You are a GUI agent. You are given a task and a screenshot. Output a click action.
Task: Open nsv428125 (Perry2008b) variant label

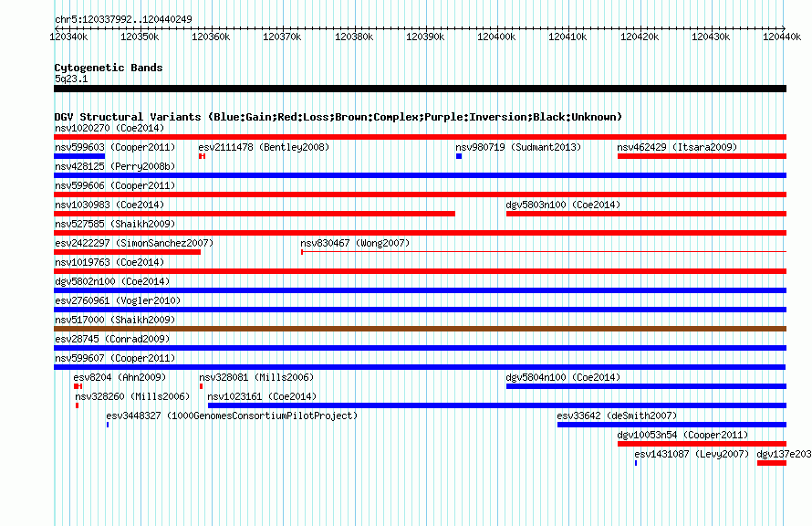[115, 166]
